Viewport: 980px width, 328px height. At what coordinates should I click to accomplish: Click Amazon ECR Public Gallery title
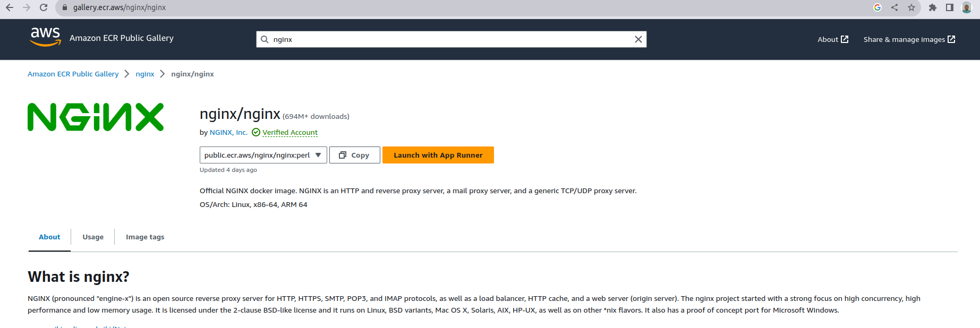(x=122, y=38)
